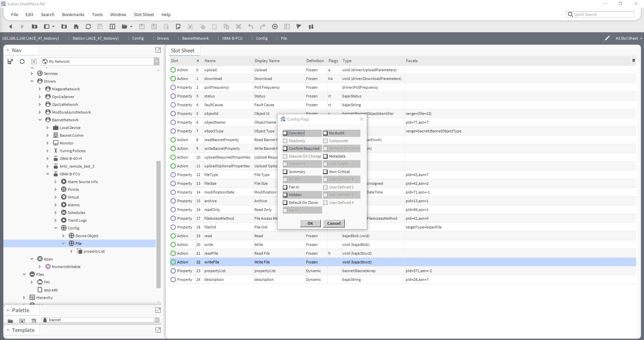Click the Home icon in the toolbar
Image resolution: width=644 pixels, height=340 pixels.
point(76,27)
